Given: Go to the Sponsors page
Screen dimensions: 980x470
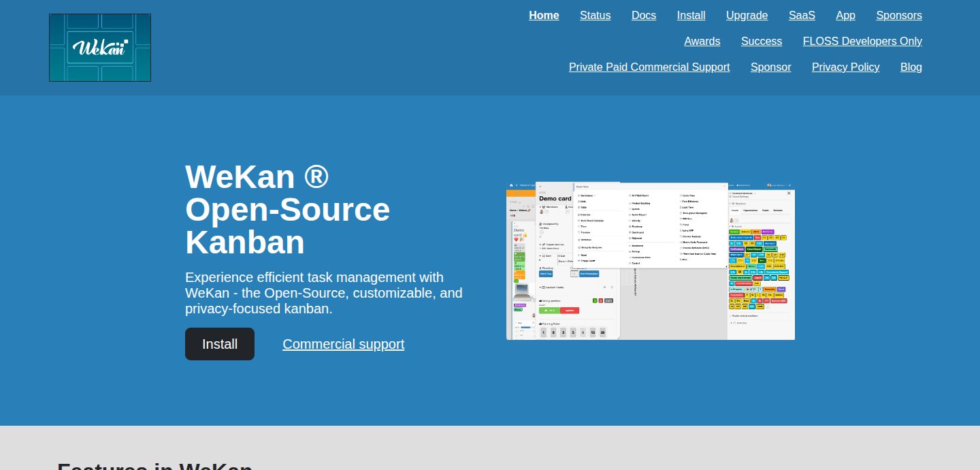Looking at the screenshot, I should (x=899, y=15).
